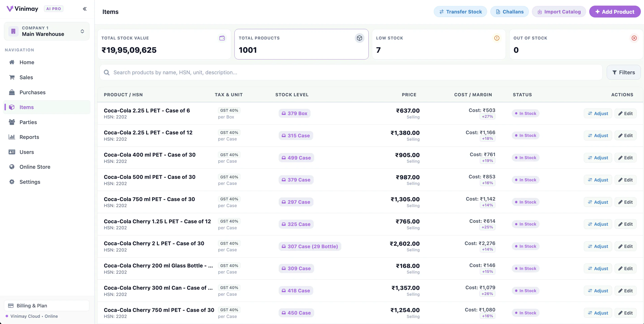Screen dimensions: 644x324
Task: Open the Filters panel
Action: pyautogui.click(x=624, y=72)
